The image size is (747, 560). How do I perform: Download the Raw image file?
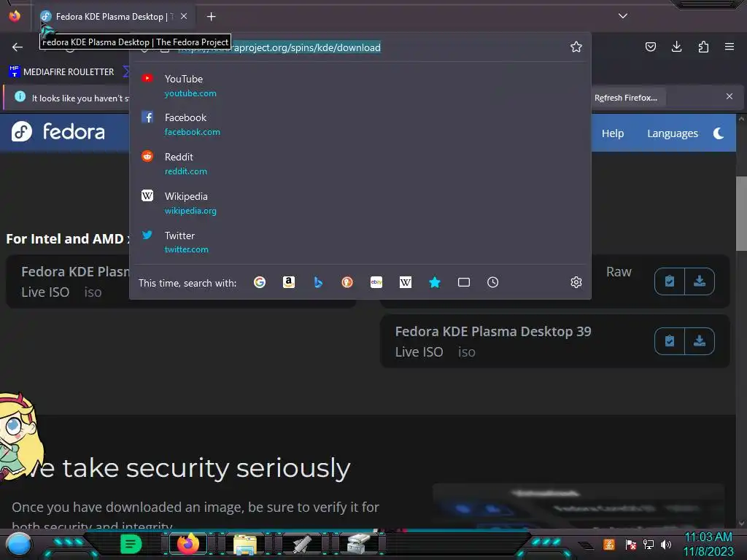[x=700, y=281]
